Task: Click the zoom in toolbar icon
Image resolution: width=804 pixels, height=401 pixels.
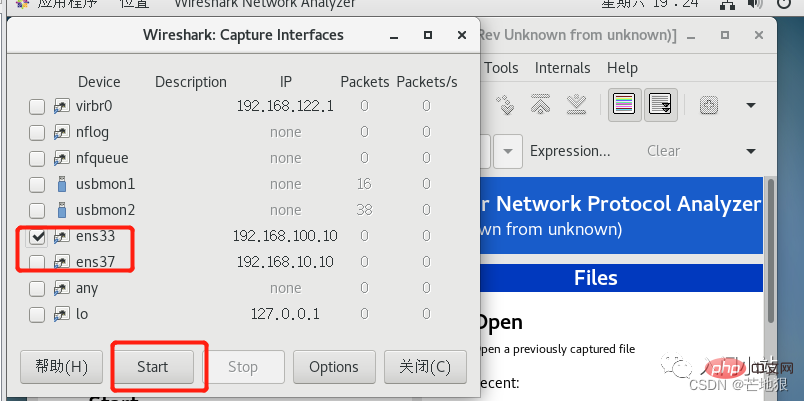Action: 709,106
